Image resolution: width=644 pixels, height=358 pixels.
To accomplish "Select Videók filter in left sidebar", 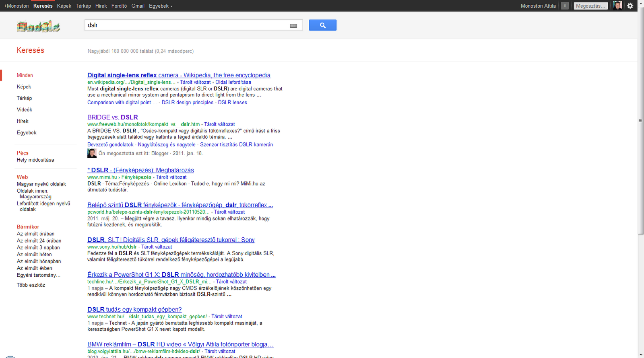I will coord(25,109).
